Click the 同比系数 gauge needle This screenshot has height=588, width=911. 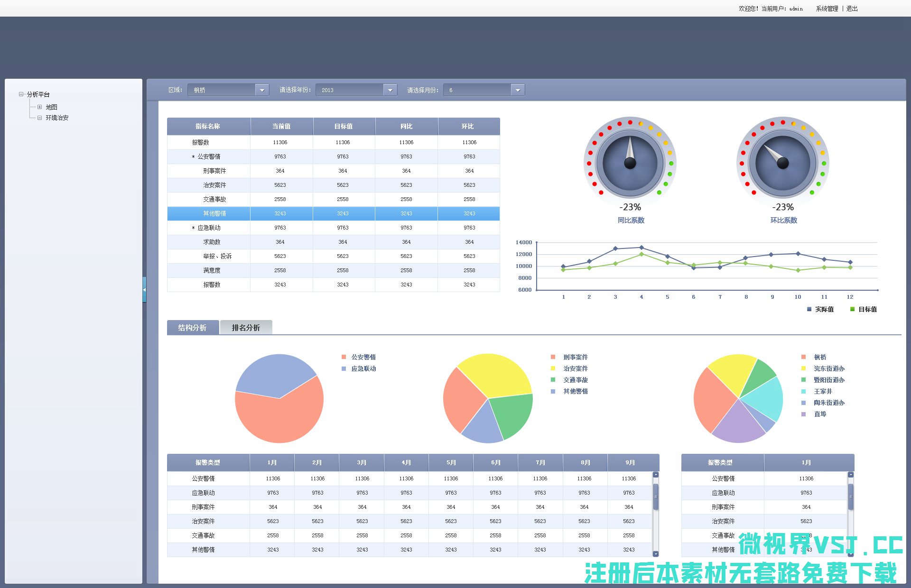630,151
